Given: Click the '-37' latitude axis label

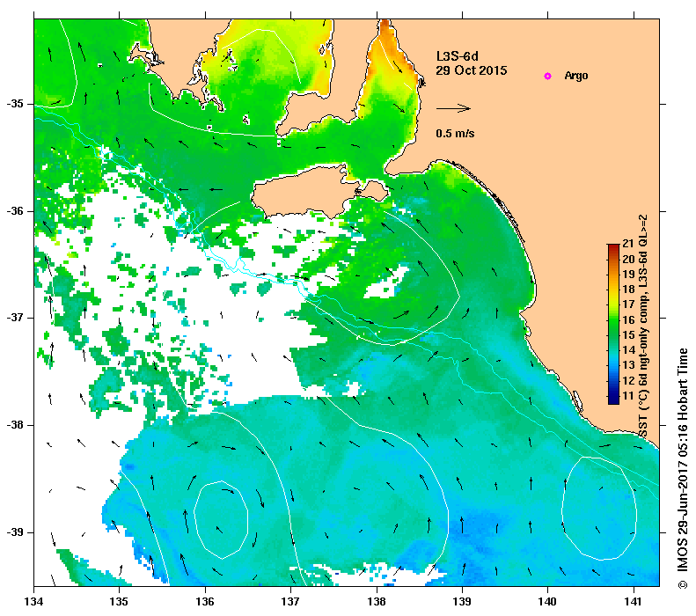Looking at the screenshot, I should pyautogui.click(x=14, y=318).
